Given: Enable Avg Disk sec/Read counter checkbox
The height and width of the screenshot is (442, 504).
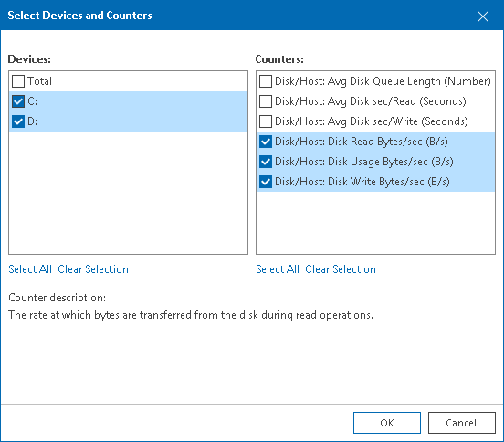Looking at the screenshot, I should tap(266, 101).
